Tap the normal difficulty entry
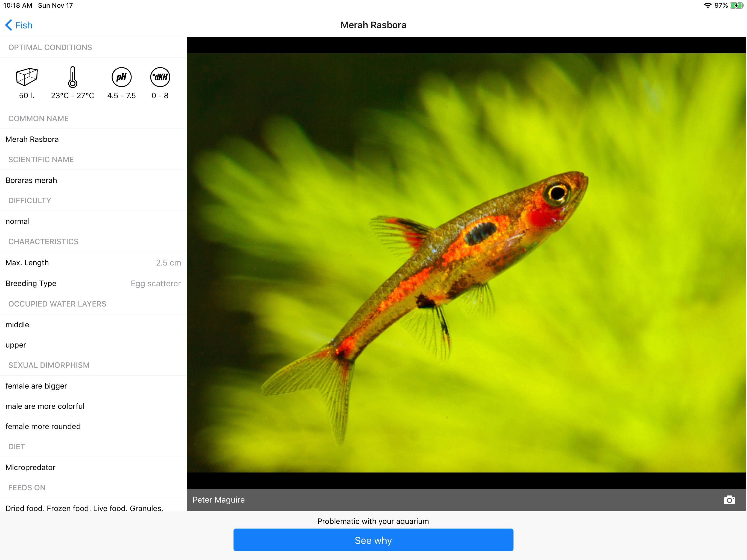This screenshot has width=747, height=560. pos(17,221)
